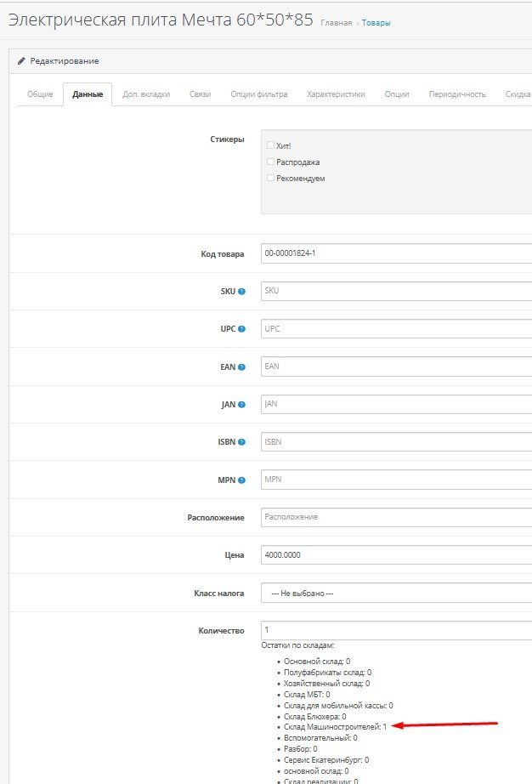
Task: Follow the Главная breadcrumb link
Action: point(337,23)
